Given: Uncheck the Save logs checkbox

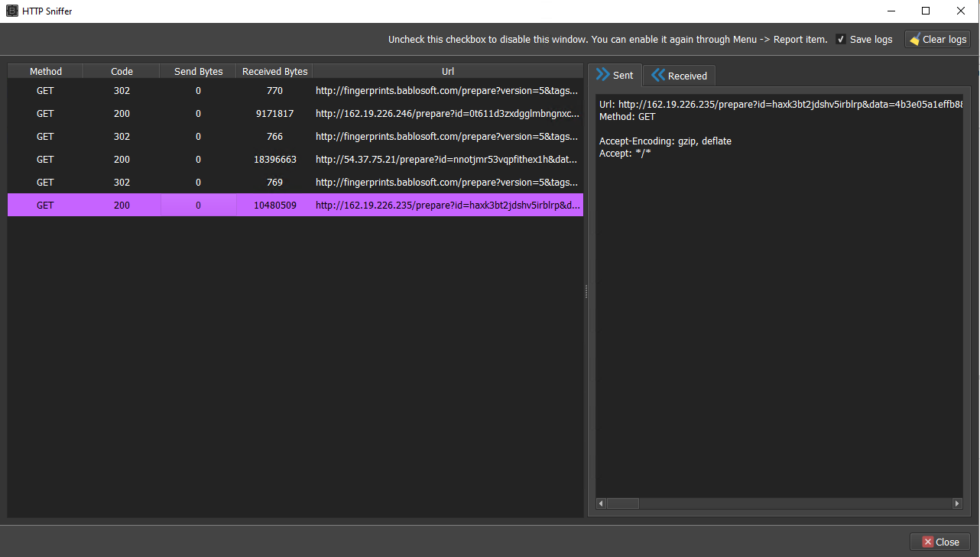Looking at the screenshot, I should point(841,40).
